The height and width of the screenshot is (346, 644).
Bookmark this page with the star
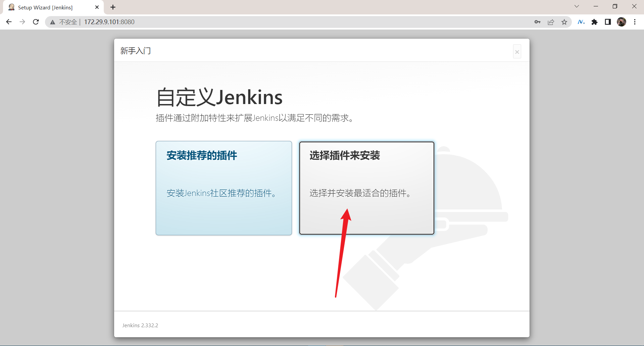[x=564, y=22]
